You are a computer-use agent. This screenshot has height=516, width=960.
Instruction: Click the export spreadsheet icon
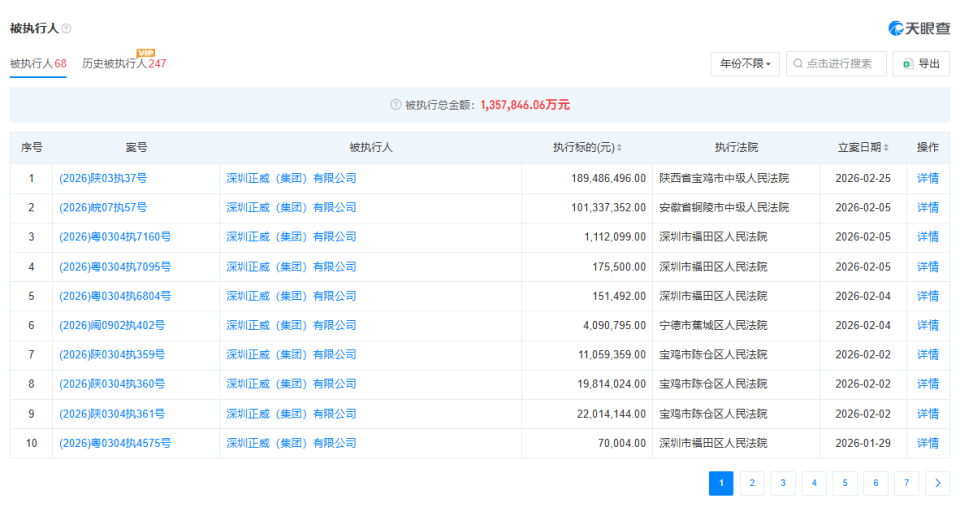click(x=907, y=64)
